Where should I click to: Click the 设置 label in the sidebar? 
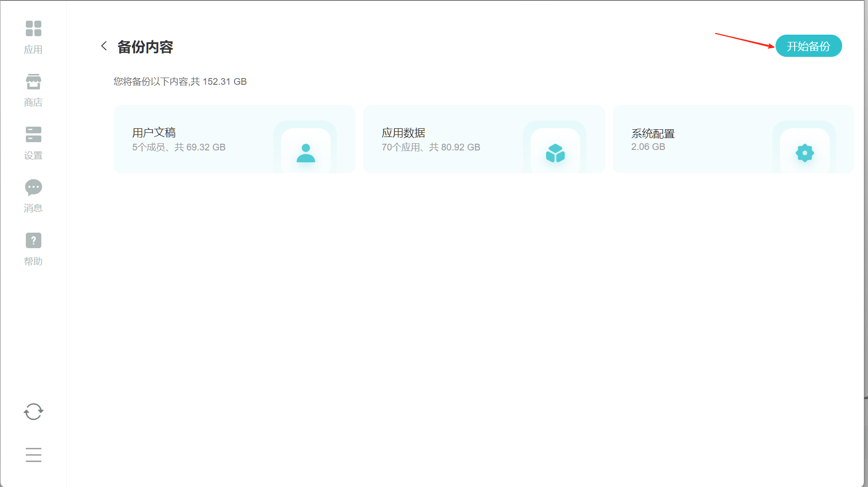[x=34, y=156]
